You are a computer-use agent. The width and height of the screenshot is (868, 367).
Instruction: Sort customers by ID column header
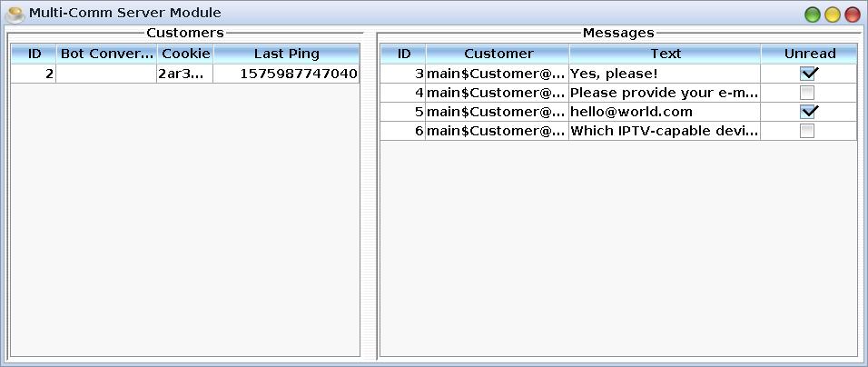point(34,54)
